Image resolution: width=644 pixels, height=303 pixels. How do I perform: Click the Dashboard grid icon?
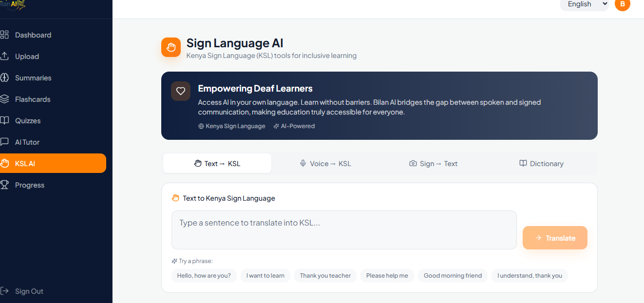pos(4,35)
